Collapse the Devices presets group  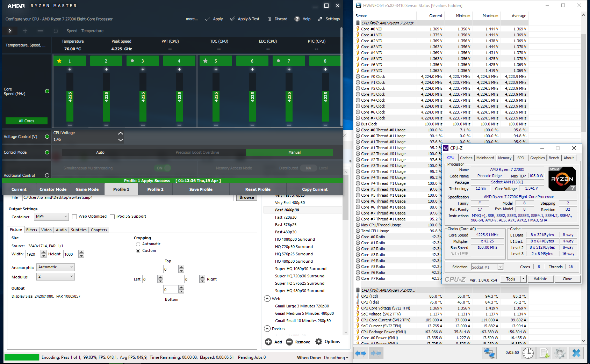pos(267,329)
